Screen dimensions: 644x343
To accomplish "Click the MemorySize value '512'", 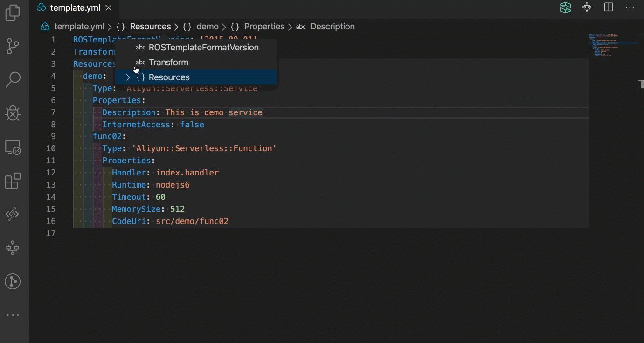I will pyautogui.click(x=178, y=209).
